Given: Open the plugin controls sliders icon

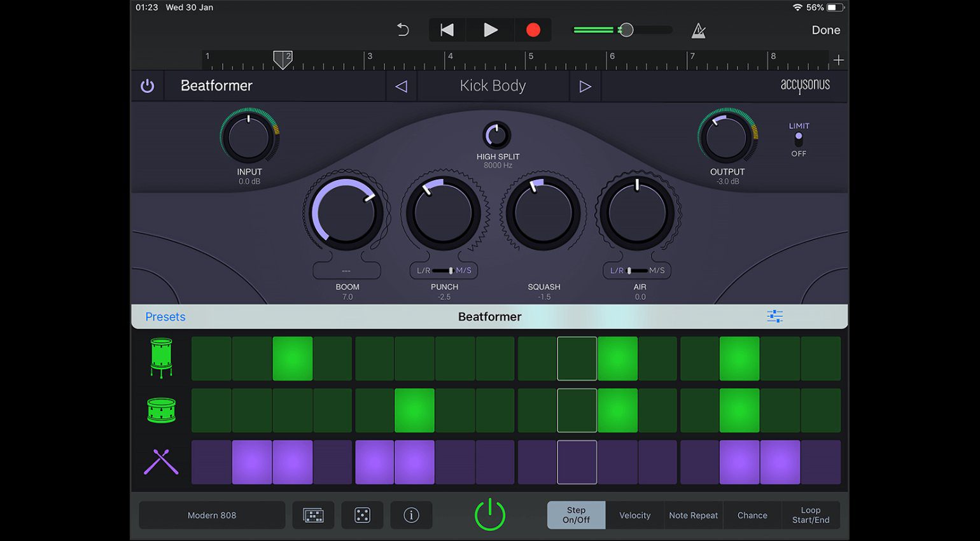Looking at the screenshot, I should (x=774, y=316).
